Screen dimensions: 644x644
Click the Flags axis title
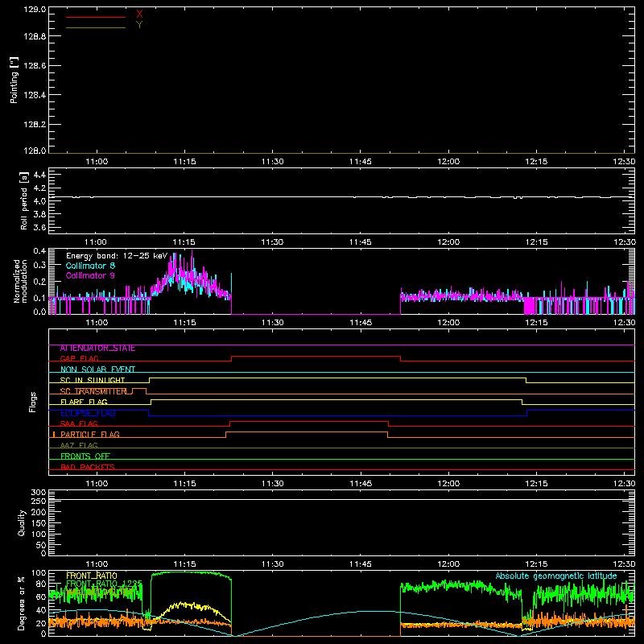(x=32, y=402)
